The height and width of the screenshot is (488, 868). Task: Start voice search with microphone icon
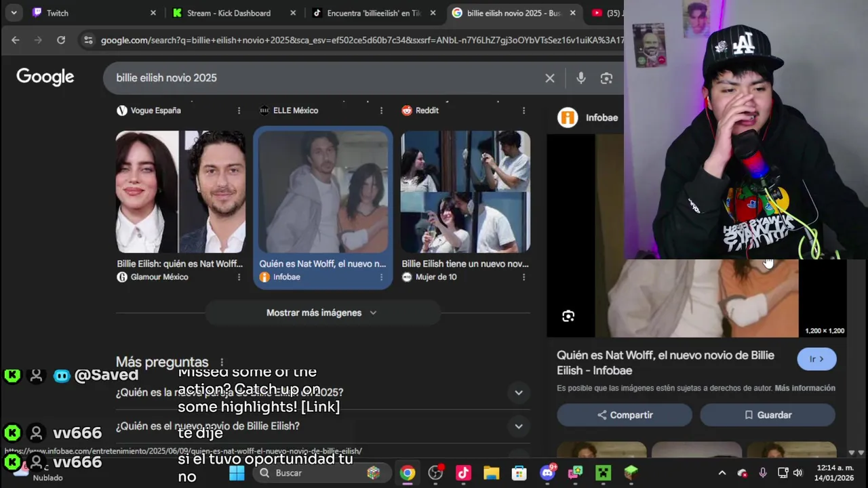580,78
